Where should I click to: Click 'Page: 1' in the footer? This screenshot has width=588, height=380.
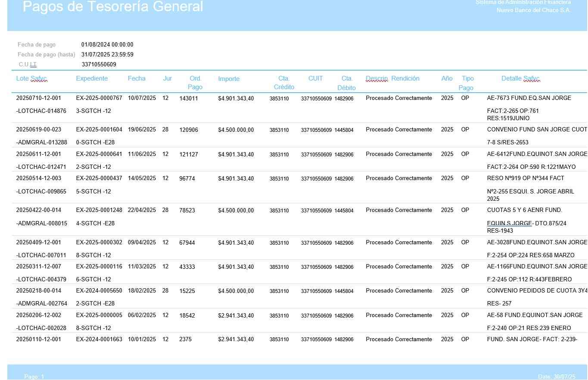tap(34, 377)
